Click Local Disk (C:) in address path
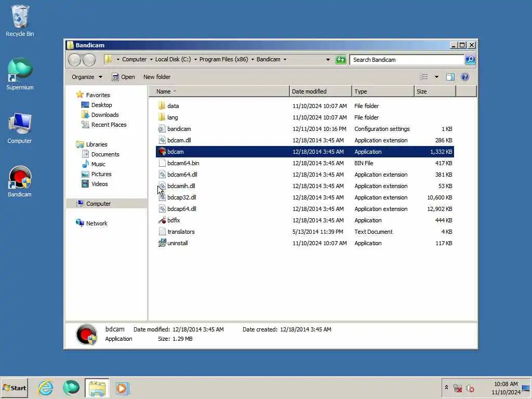 tap(173, 59)
